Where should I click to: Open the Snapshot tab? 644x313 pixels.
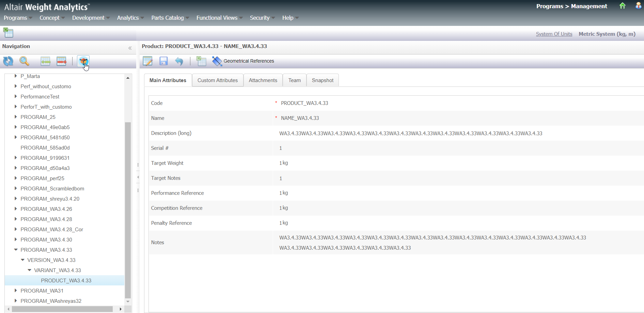point(322,80)
